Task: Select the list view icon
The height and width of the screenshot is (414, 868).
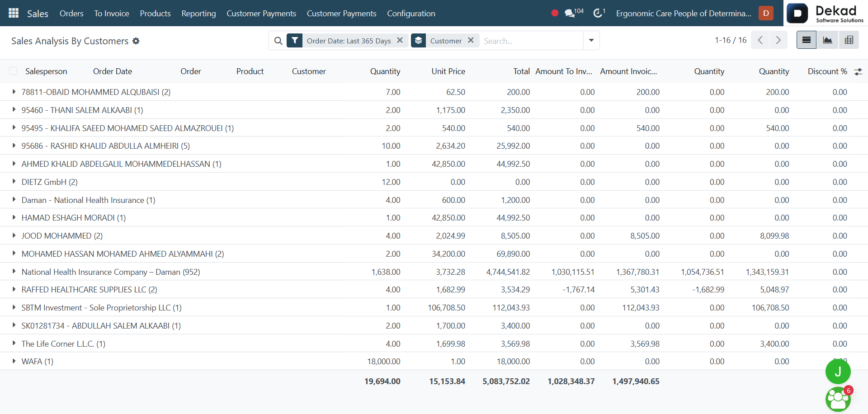Action: (807, 40)
